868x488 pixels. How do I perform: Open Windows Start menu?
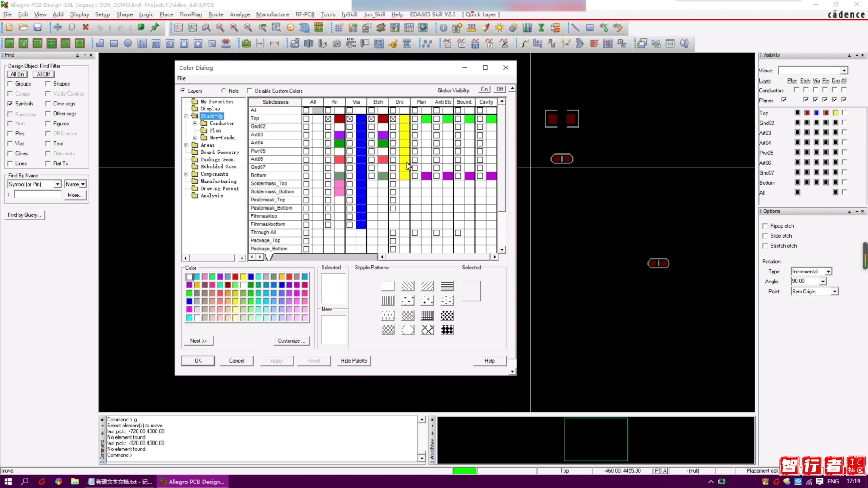pyautogui.click(x=8, y=481)
